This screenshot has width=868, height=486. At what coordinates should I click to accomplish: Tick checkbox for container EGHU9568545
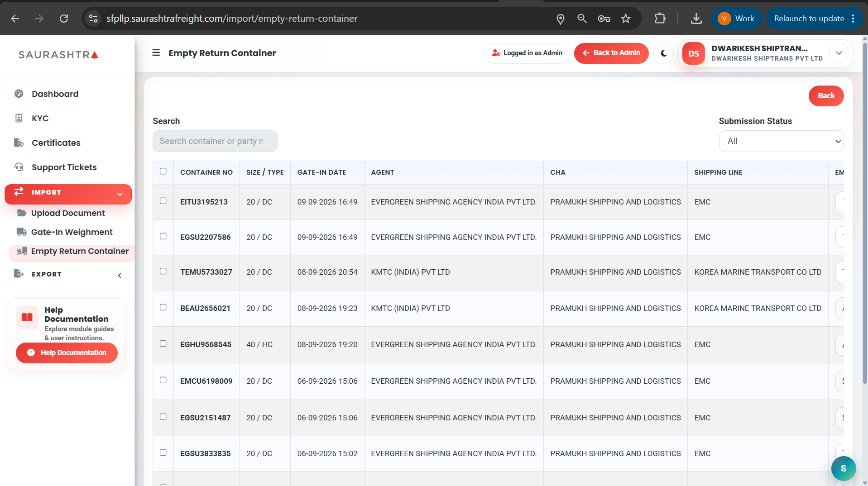coord(163,343)
